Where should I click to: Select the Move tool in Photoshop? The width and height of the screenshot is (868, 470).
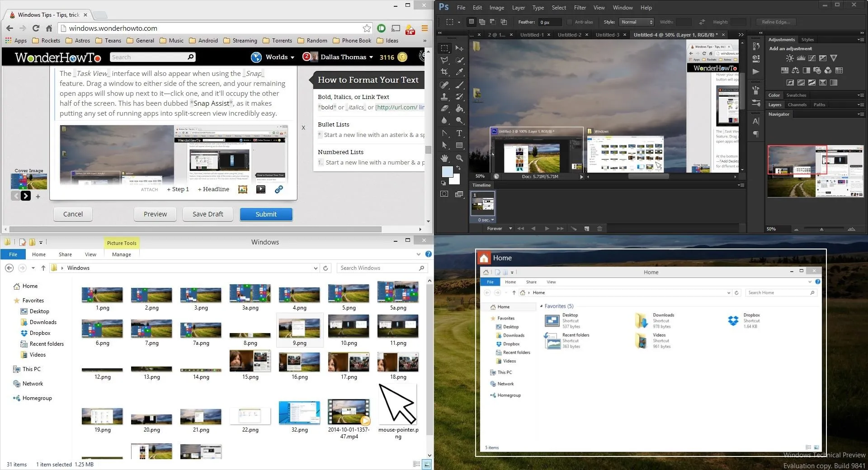pyautogui.click(x=459, y=48)
